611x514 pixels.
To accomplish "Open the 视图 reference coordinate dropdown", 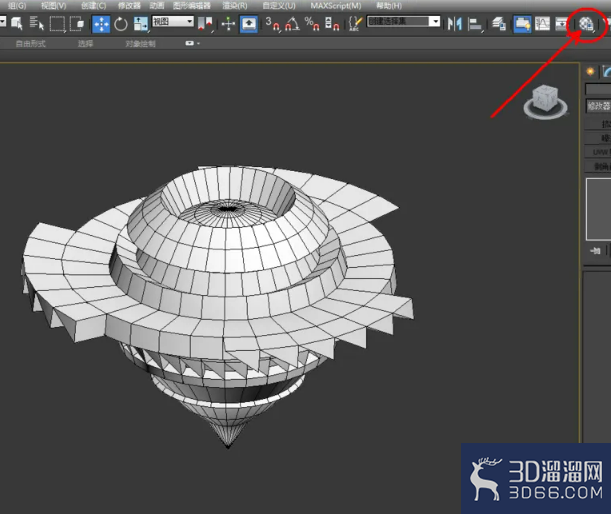I will (173, 21).
